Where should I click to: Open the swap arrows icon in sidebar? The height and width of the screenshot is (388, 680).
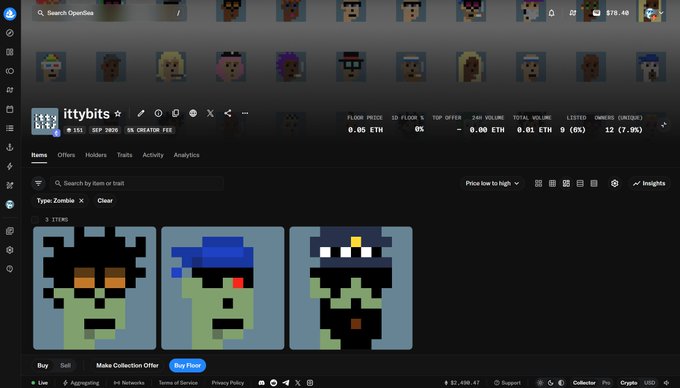tap(10, 90)
